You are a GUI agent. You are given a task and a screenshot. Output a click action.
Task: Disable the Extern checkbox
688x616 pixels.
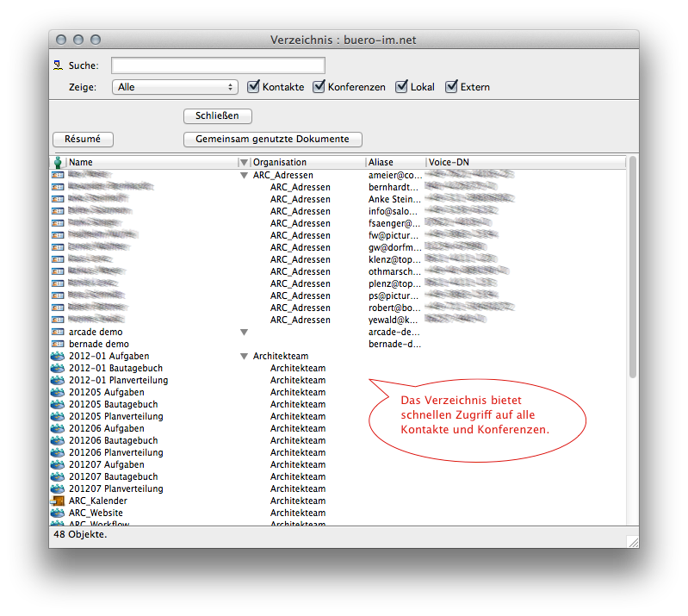coord(451,87)
